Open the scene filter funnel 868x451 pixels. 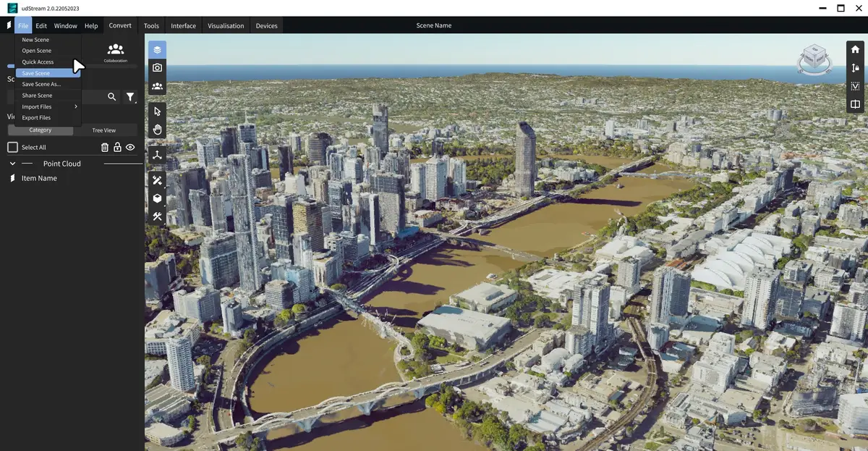tap(130, 96)
